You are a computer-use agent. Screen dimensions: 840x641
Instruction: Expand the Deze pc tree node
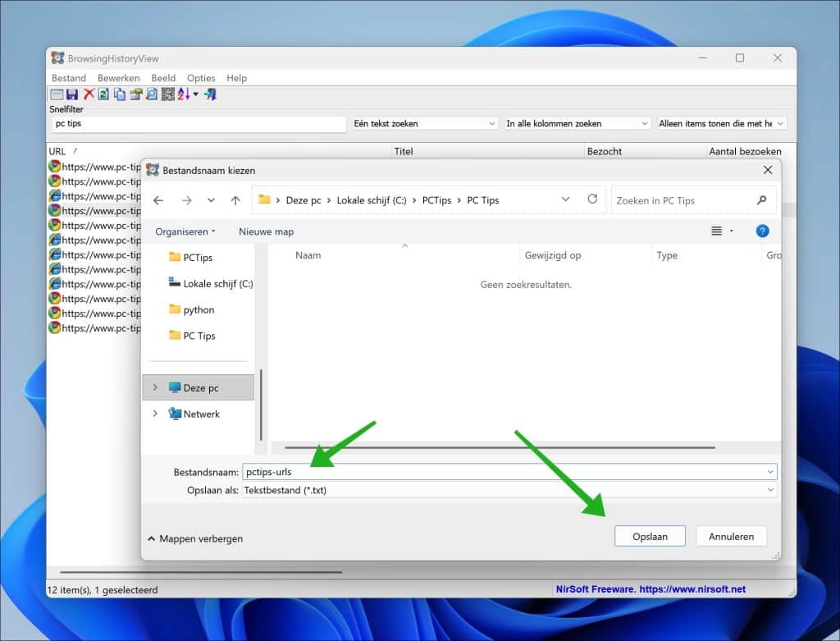pyautogui.click(x=155, y=387)
